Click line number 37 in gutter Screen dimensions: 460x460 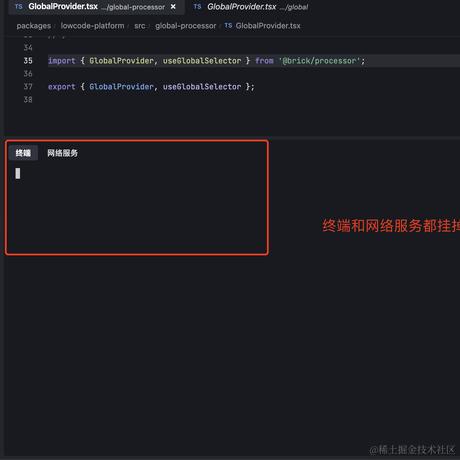pyautogui.click(x=28, y=87)
